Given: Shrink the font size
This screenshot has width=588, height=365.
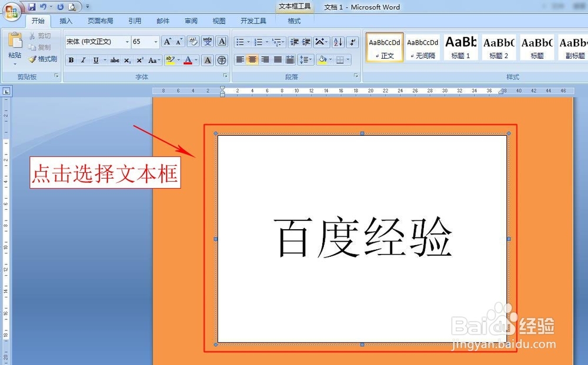Looking at the screenshot, I should tap(179, 42).
